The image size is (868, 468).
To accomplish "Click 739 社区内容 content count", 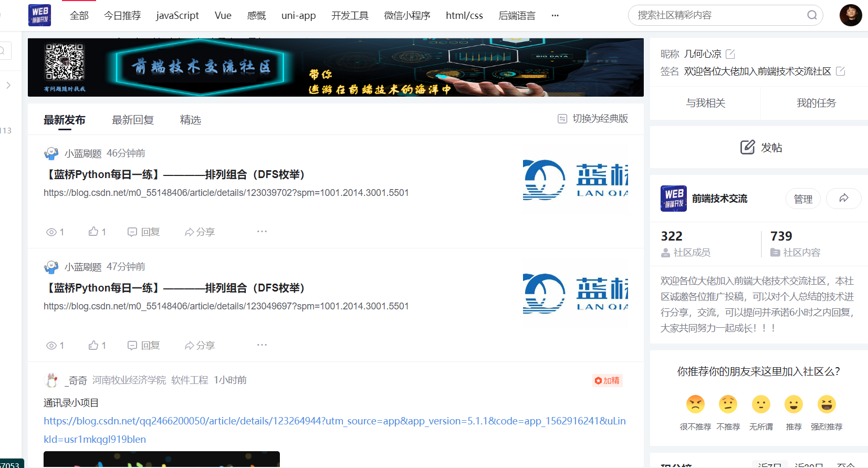I will click(x=795, y=244).
